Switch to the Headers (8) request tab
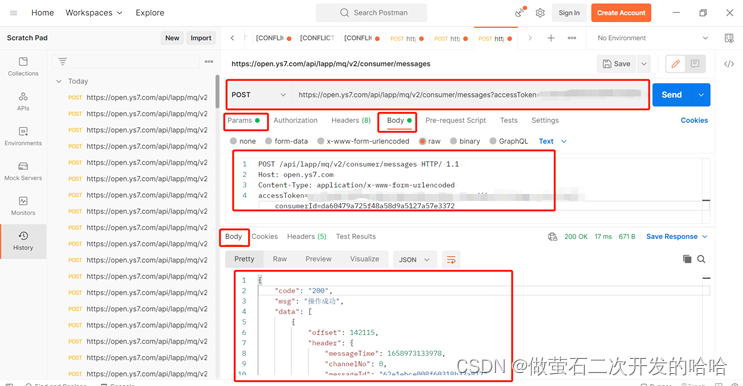 351,120
